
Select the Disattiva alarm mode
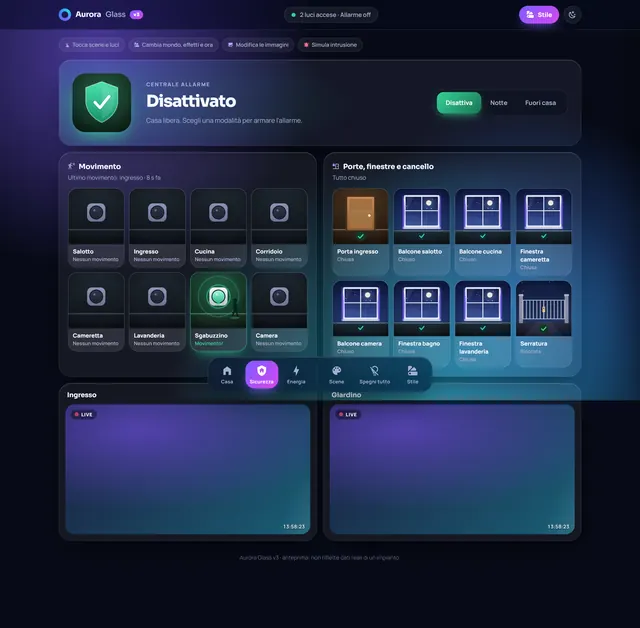pyautogui.click(x=459, y=103)
